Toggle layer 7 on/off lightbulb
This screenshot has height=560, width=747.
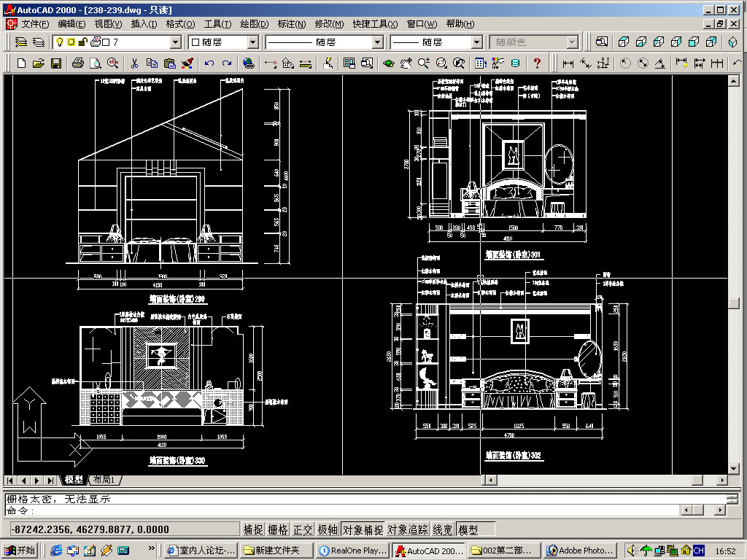click(60, 42)
